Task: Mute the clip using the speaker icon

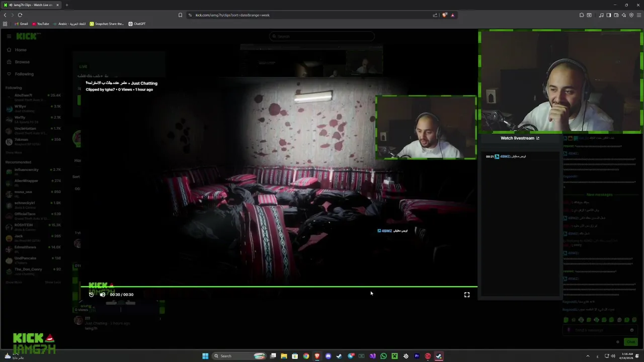Action: (x=103, y=295)
